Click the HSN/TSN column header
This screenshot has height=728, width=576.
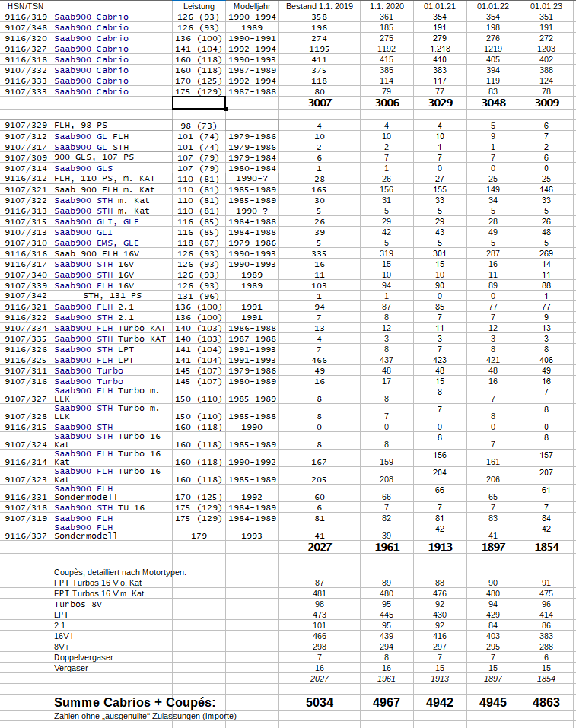tap(26, 6)
